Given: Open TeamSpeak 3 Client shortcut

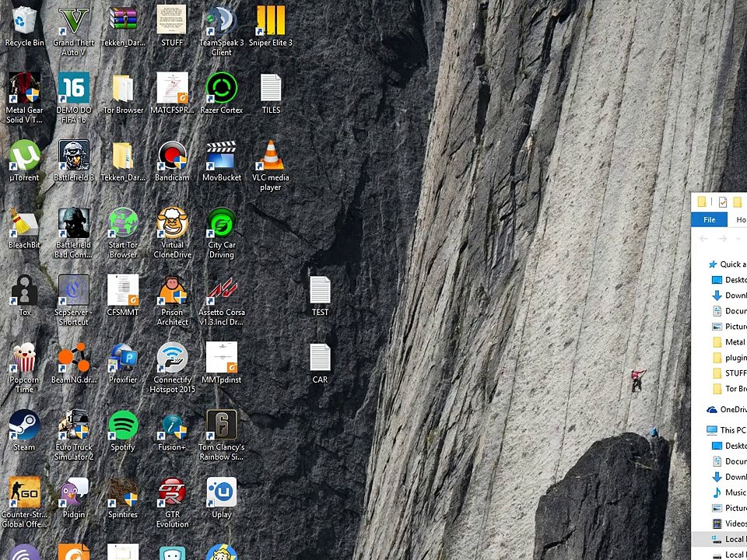Looking at the screenshot, I should (x=222, y=31).
